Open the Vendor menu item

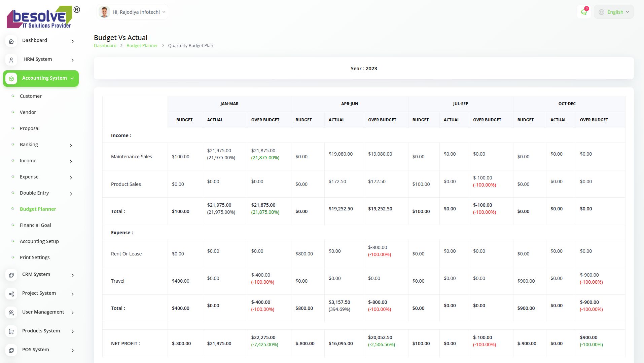pyautogui.click(x=28, y=112)
